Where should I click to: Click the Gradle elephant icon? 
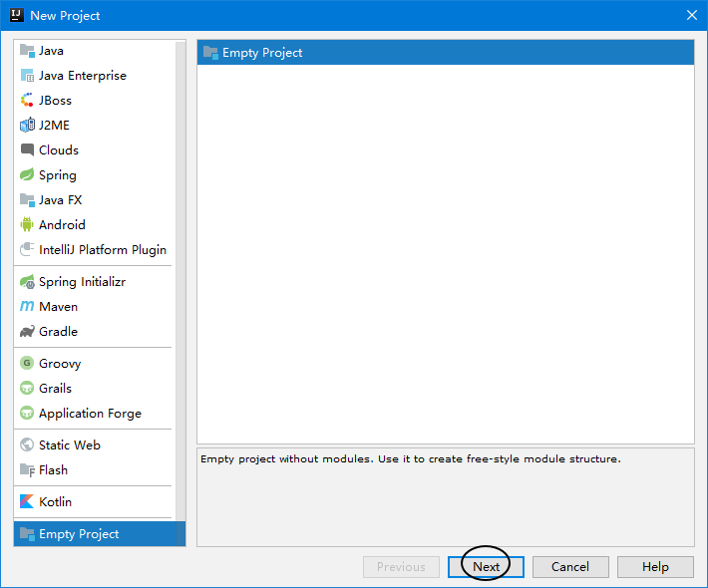27,332
